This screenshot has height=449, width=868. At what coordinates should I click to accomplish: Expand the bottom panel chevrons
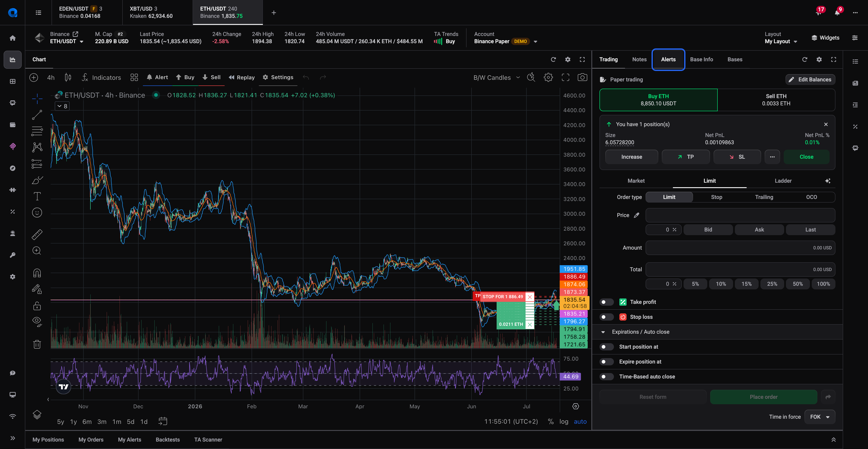[833, 440]
